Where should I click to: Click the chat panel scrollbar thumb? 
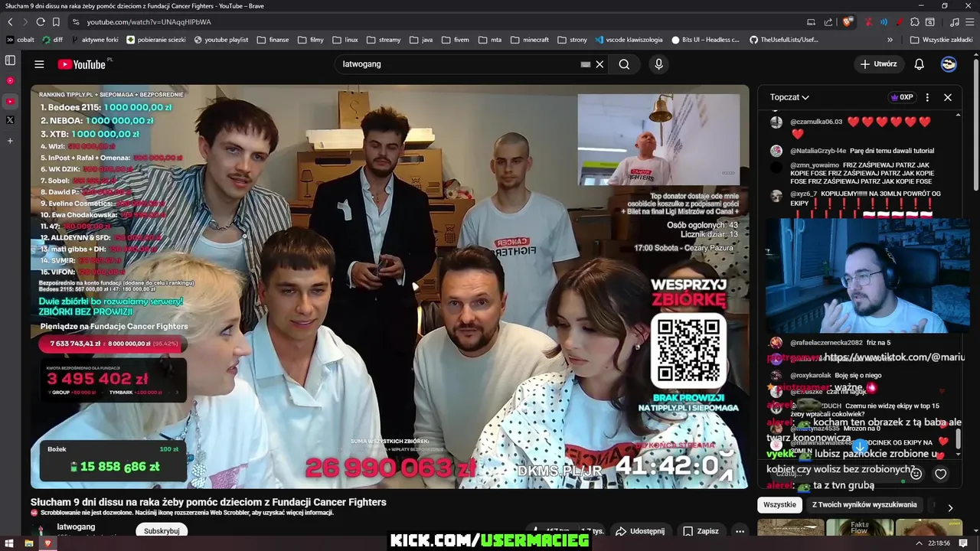pyautogui.click(x=957, y=439)
